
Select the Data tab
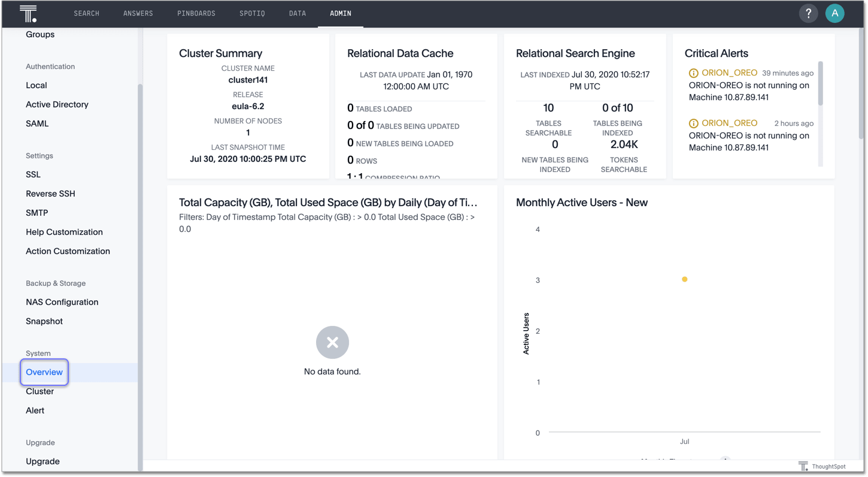pyautogui.click(x=298, y=13)
